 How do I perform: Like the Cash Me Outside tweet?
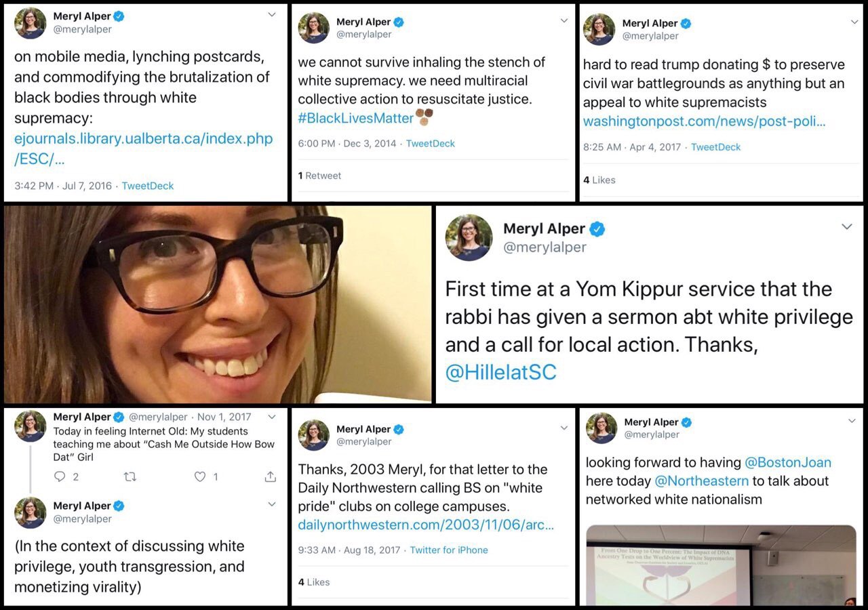point(199,477)
